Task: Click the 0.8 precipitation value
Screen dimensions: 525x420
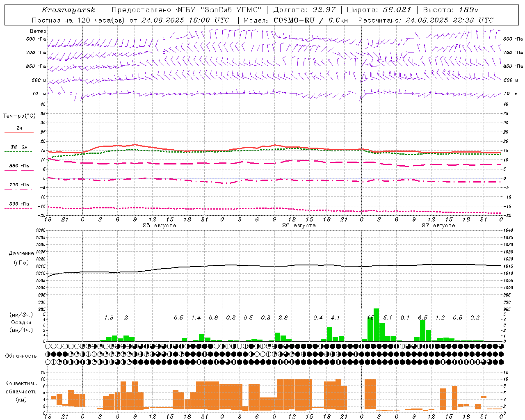Action: (213, 318)
